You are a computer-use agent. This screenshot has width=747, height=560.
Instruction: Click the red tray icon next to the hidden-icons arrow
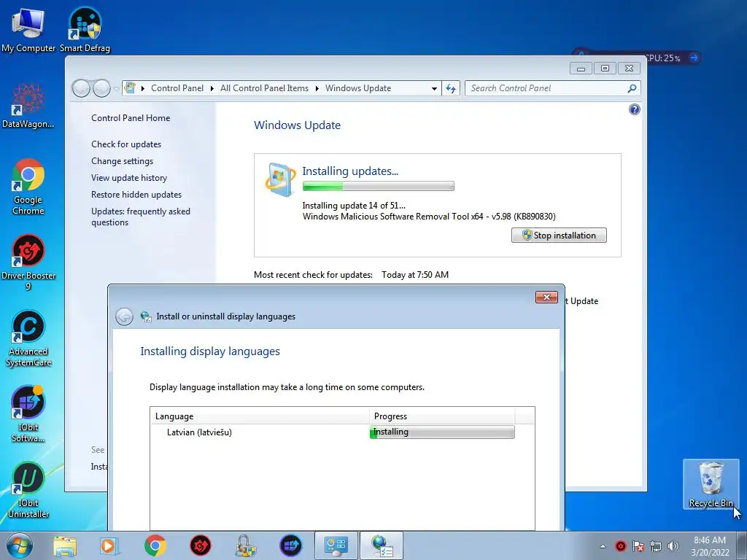[x=620, y=546]
